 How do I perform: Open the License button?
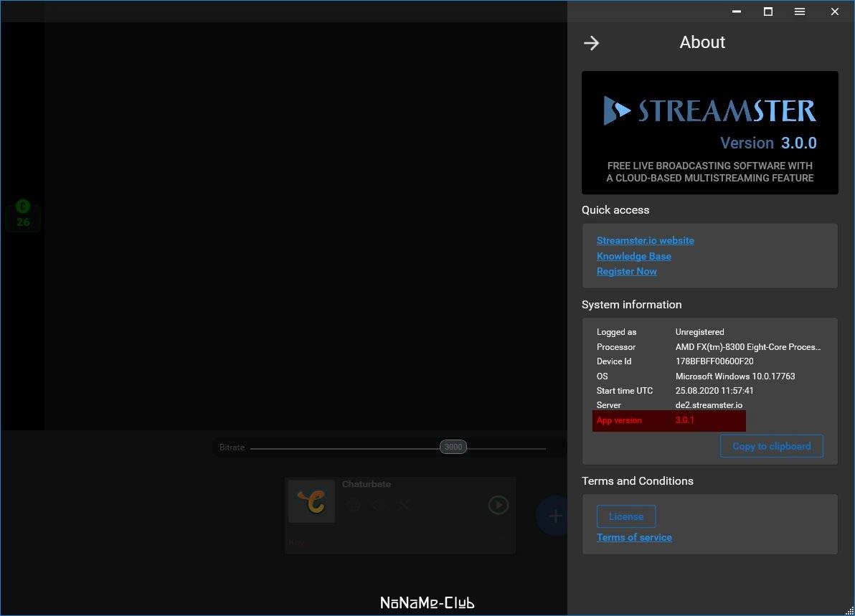(x=626, y=516)
